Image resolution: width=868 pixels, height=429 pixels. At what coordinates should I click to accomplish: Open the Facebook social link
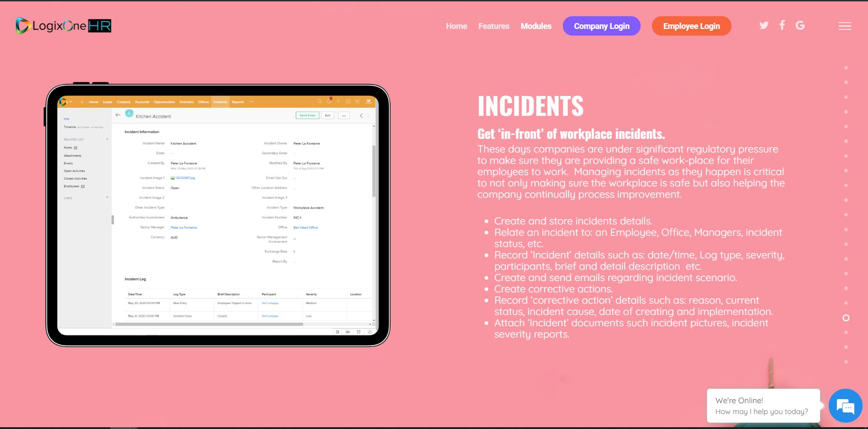point(782,25)
